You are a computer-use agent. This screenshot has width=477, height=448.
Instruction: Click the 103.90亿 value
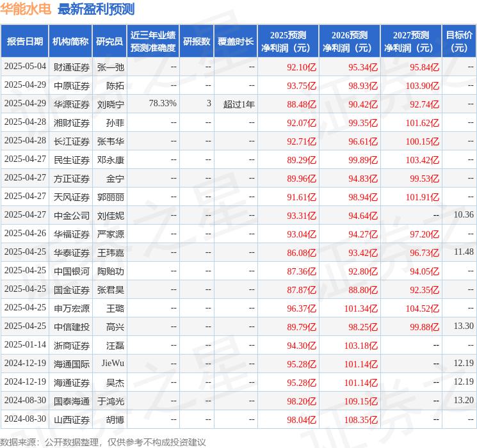pyautogui.click(x=422, y=86)
